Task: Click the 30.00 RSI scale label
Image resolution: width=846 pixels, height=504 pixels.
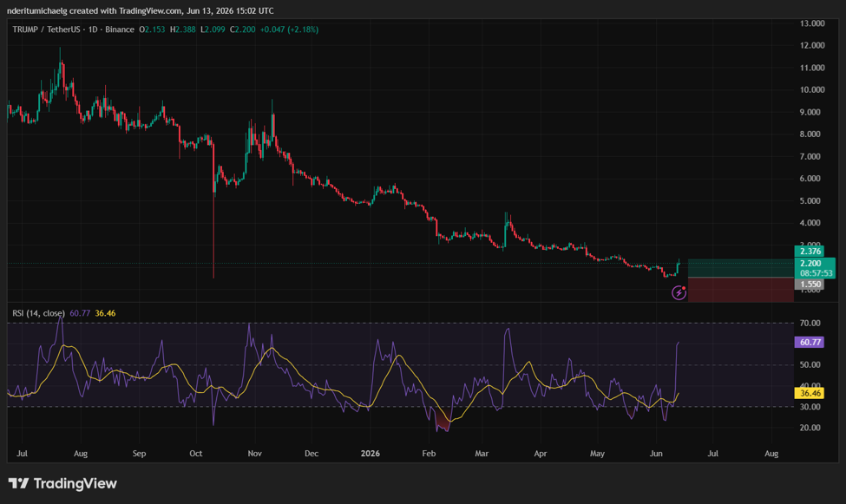Action: click(810, 407)
